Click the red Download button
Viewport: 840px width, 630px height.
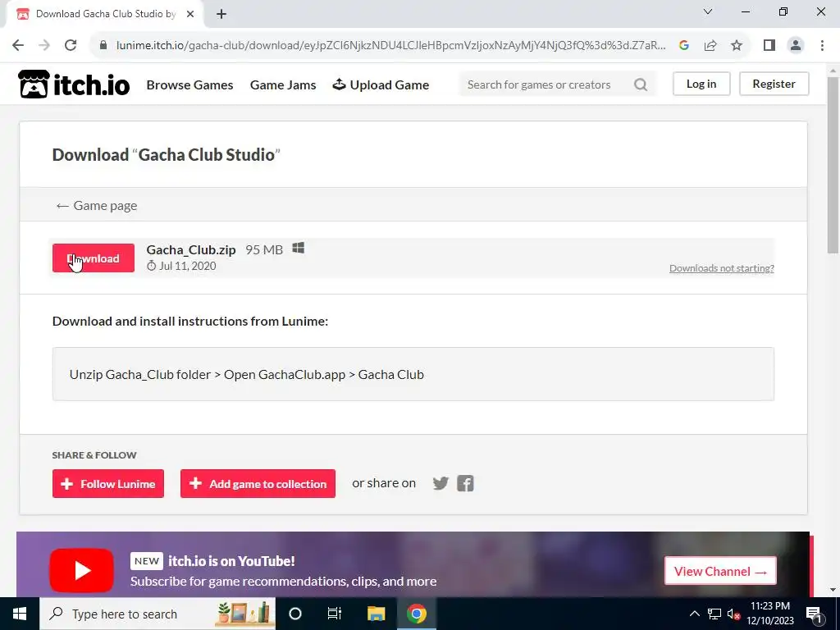click(x=94, y=258)
